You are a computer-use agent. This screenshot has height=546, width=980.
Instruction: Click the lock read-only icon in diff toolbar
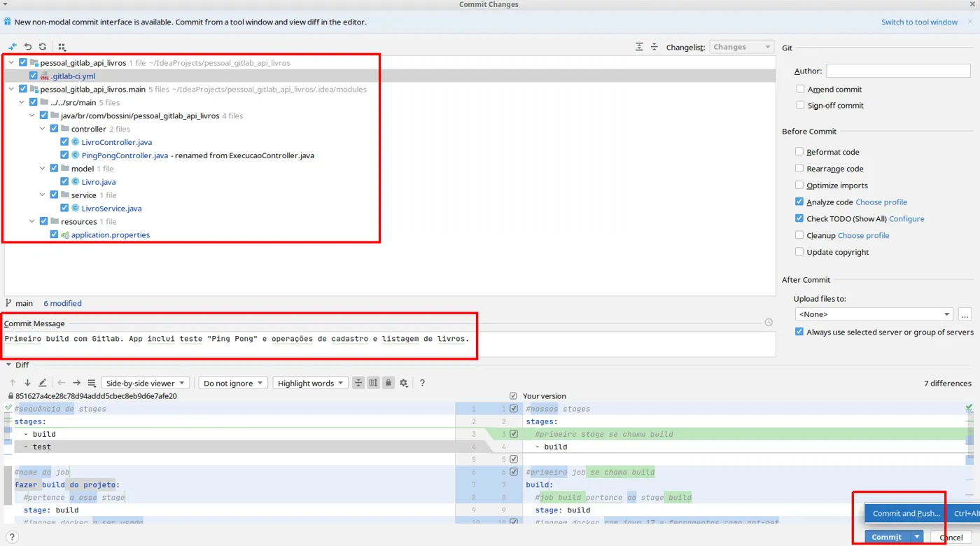(x=388, y=383)
